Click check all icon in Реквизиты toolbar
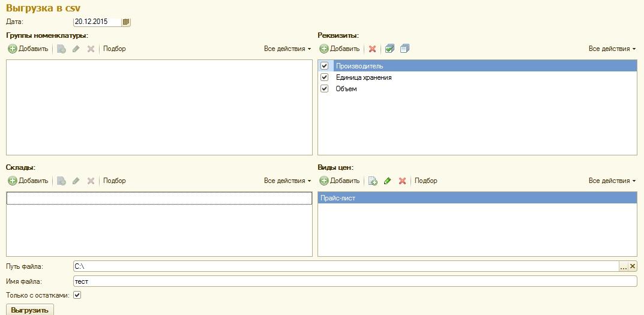Image resolution: width=644 pixels, height=315 pixels. point(390,49)
